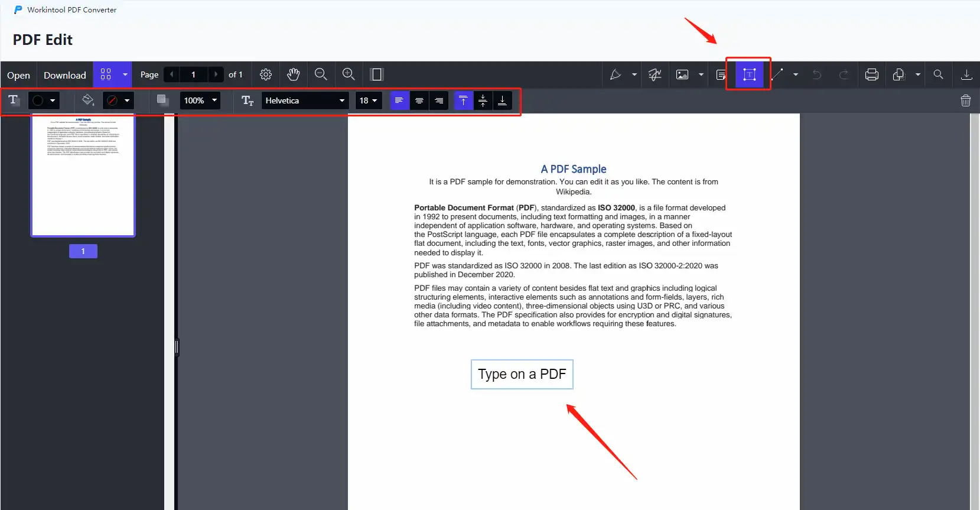The height and width of the screenshot is (510, 980).
Task: Click the Open menu item
Action: [x=18, y=75]
